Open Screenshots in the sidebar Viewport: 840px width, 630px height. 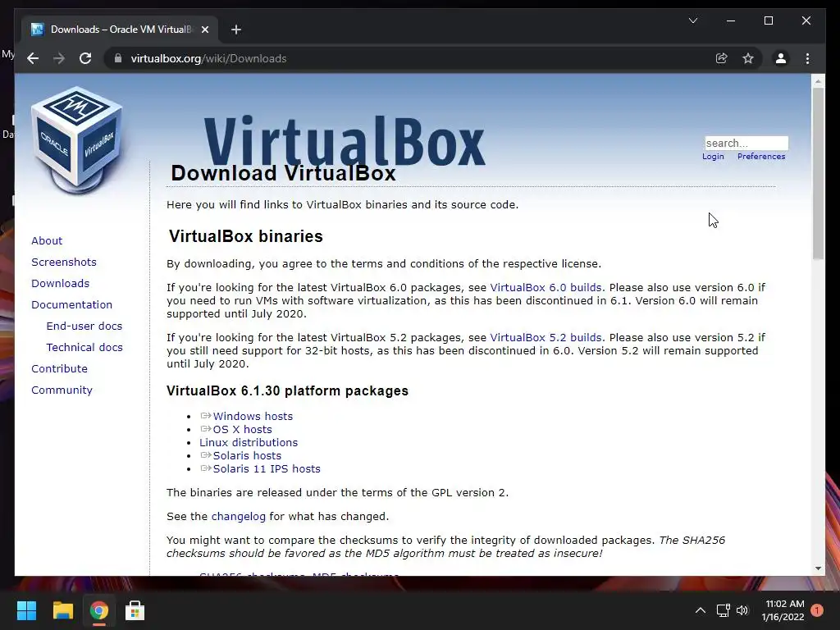point(64,262)
